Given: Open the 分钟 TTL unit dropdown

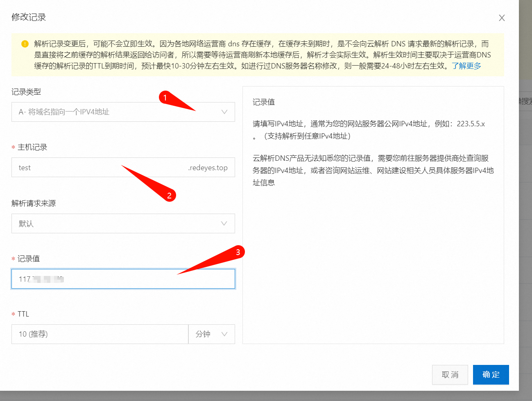Looking at the screenshot, I should pyautogui.click(x=211, y=334).
